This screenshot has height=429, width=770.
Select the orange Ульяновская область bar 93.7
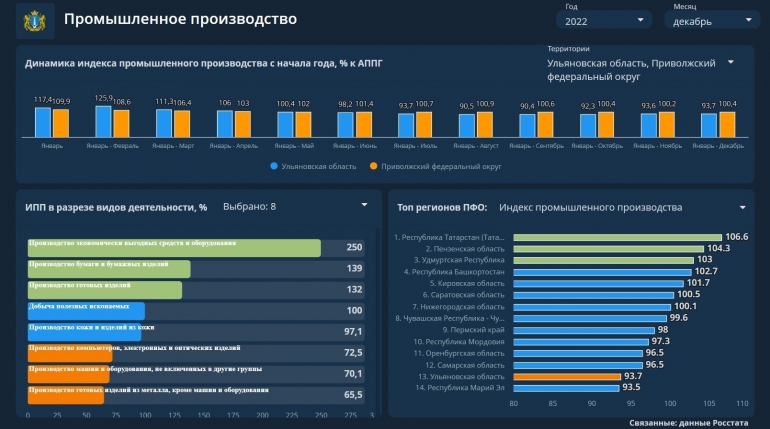567,376
